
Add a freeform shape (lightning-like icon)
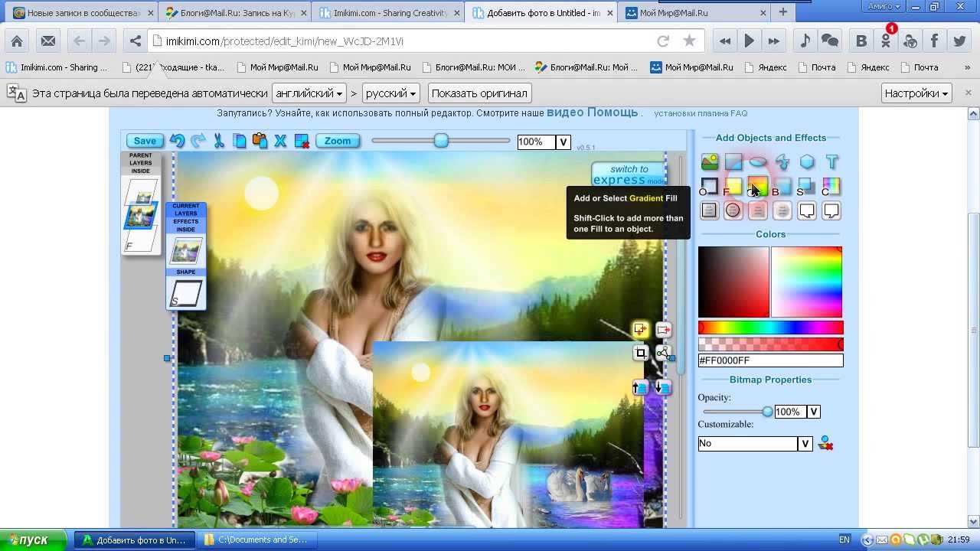[782, 161]
